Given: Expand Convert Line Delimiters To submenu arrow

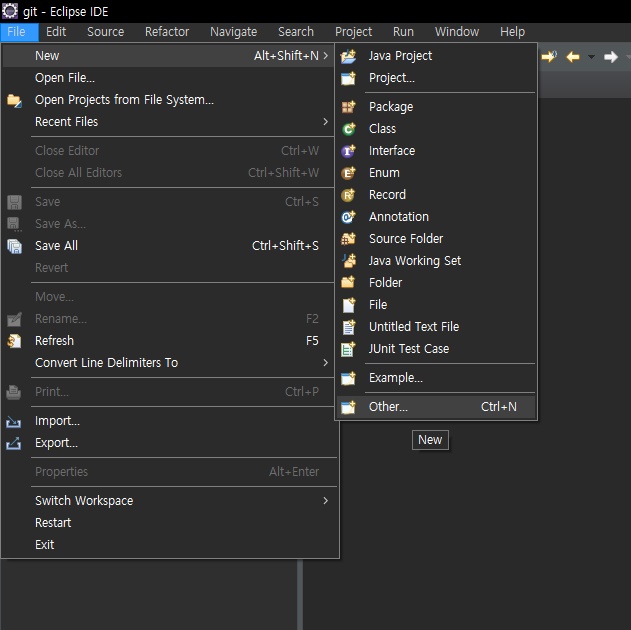Looking at the screenshot, I should (x=326, y=363).
